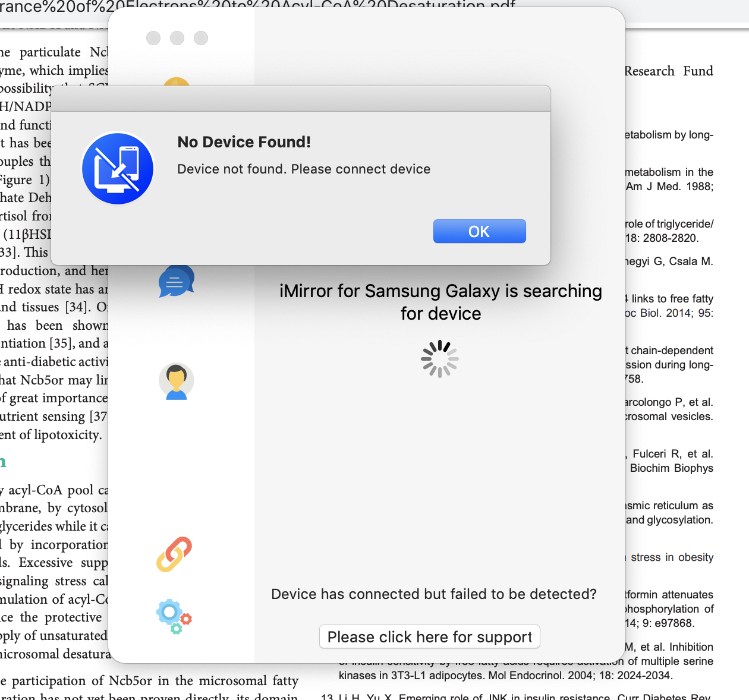Click the blue no-device alert icon
749x700 pixels.
coord(118,169)
